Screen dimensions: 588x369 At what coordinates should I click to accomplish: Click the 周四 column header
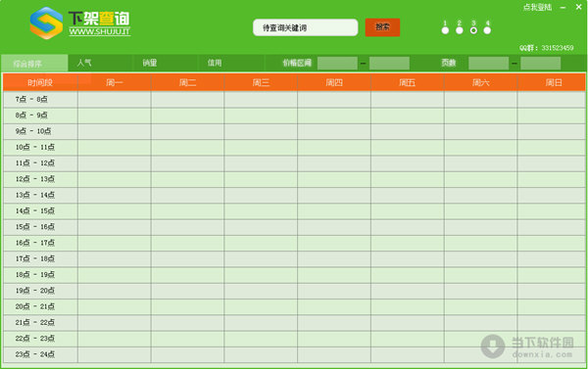pos(334,82)
